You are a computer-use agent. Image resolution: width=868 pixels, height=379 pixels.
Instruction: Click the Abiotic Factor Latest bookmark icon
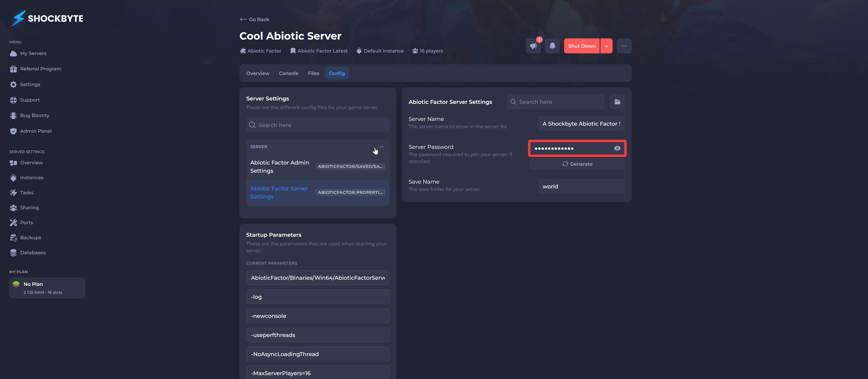pos(293,51)
